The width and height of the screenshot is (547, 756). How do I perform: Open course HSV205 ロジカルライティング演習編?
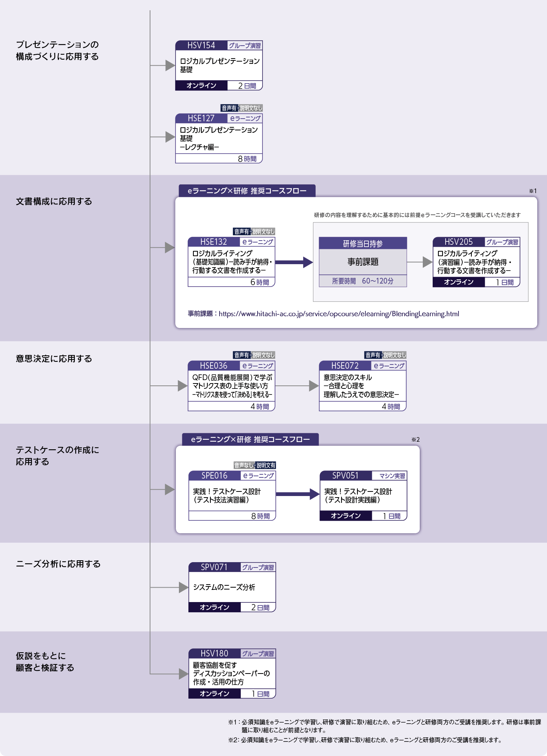pyautogui.click(x=476, y=262)
